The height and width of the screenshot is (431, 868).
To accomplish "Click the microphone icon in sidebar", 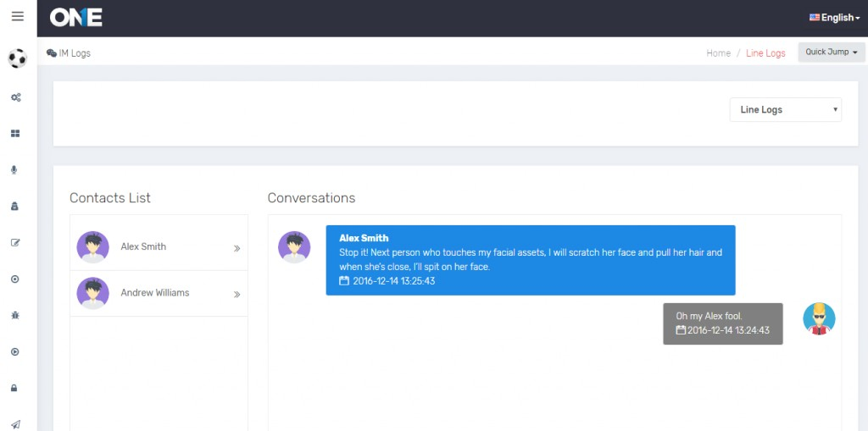I will pos(14,170).
